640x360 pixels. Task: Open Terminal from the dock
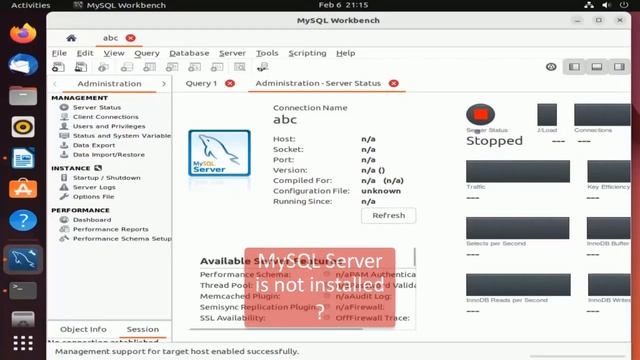coord(23,290)
